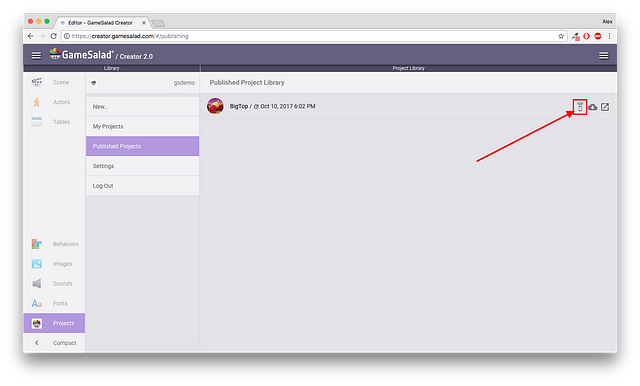Bookmark page with star icon
This screenshot has width=640, height=386.
pyautogui.click(x=561, y=36)
